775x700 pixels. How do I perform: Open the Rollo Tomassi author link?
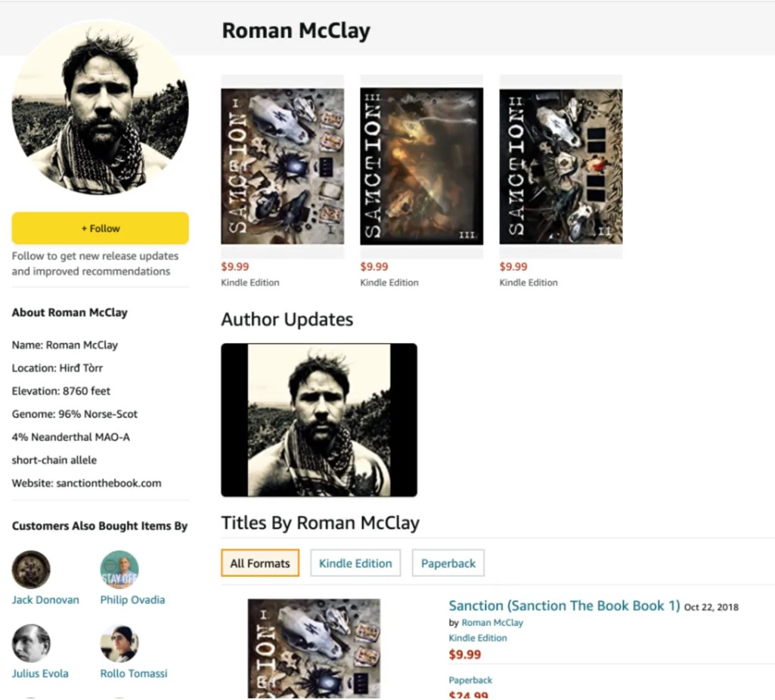[133, 674]
